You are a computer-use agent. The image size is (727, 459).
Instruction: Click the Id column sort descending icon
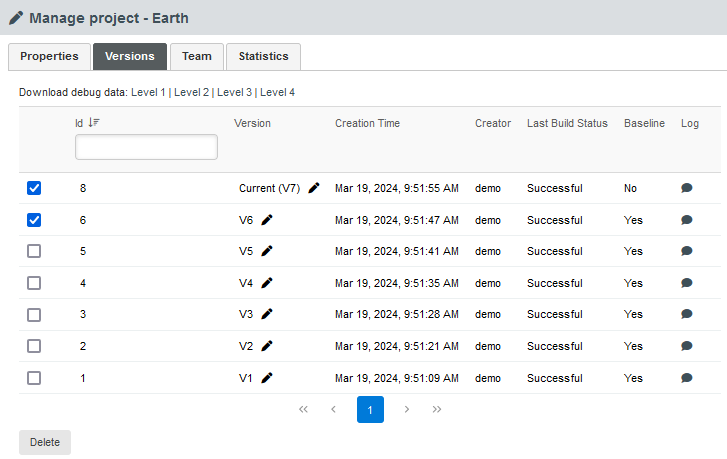[94, 123]
